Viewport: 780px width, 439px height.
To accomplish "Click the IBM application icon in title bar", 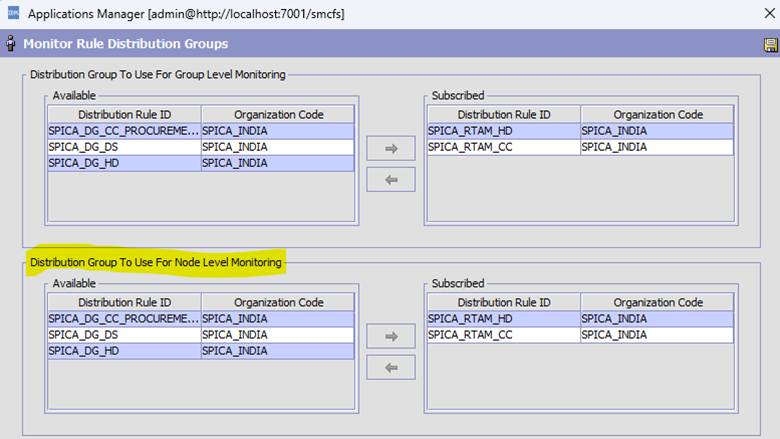I will (12, 14).
